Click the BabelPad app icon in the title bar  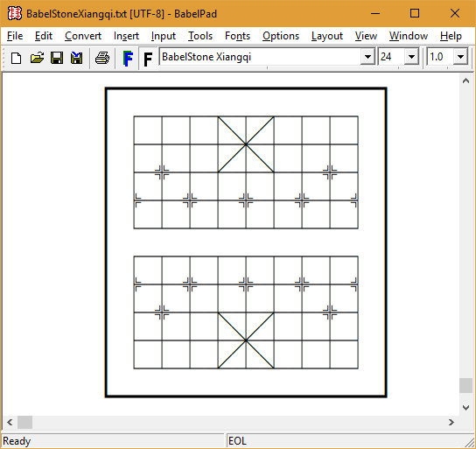click(15, 13)
